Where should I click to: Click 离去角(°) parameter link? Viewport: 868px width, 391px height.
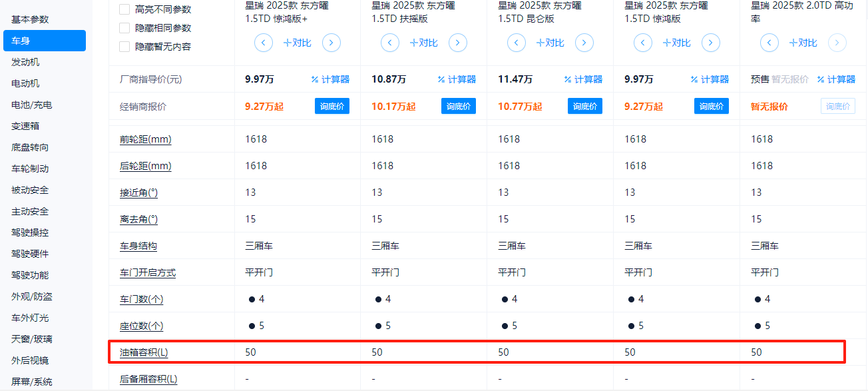click(x=139, y=219)
